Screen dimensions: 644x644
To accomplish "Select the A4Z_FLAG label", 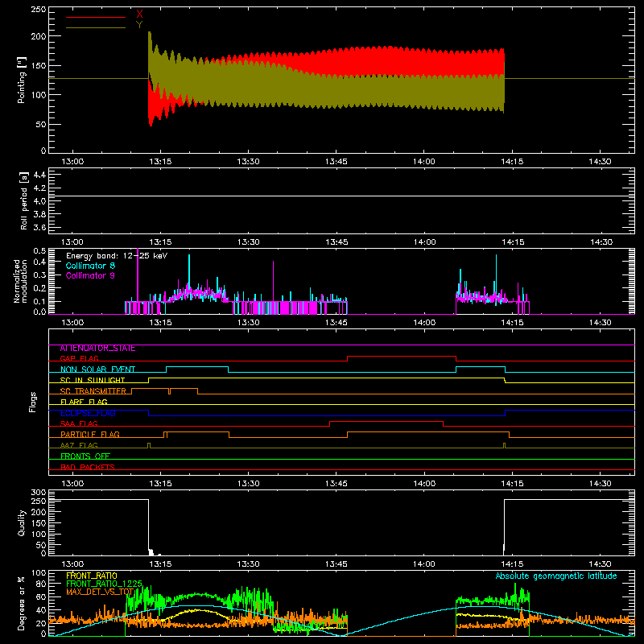I will coord(79,446).
